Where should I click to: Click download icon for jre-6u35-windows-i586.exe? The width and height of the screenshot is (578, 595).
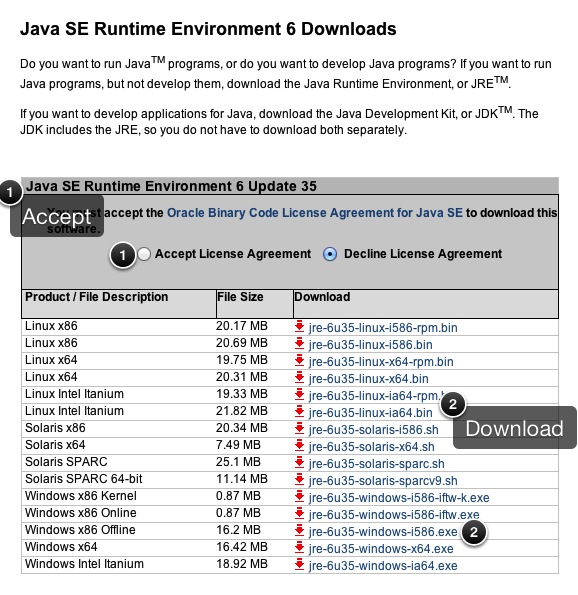[x=299, y=530]
